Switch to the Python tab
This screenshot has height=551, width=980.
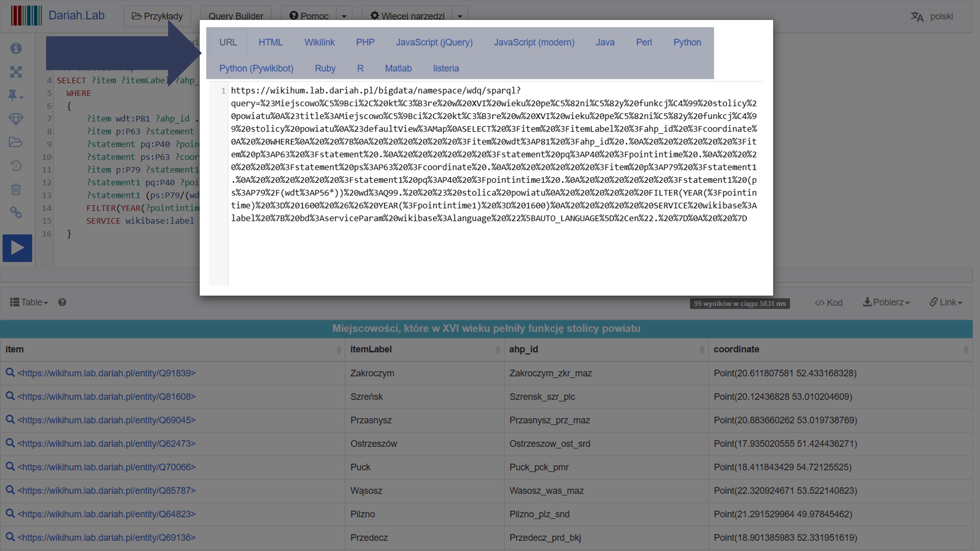[x=687, y=42]
